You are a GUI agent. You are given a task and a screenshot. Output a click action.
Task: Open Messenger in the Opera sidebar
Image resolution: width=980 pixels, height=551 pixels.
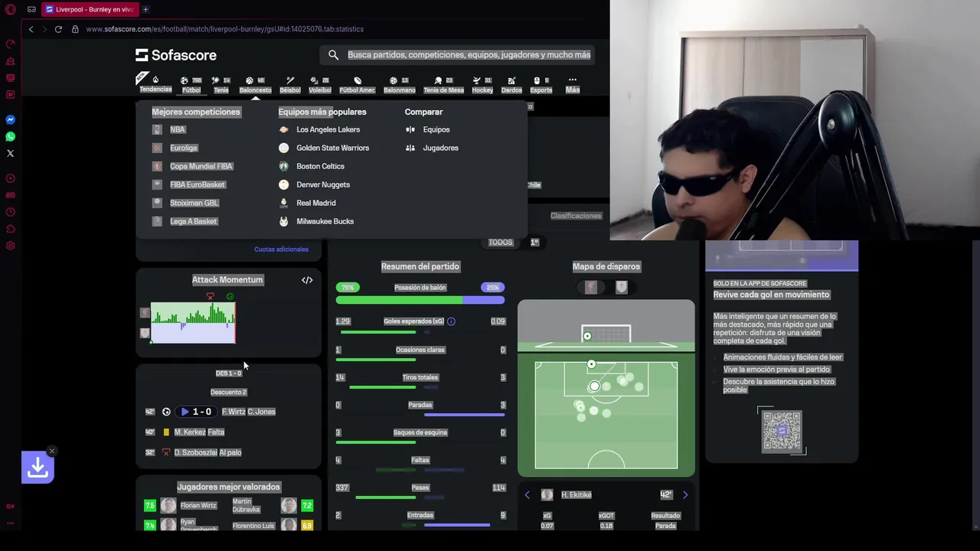(x=11, y=119)
